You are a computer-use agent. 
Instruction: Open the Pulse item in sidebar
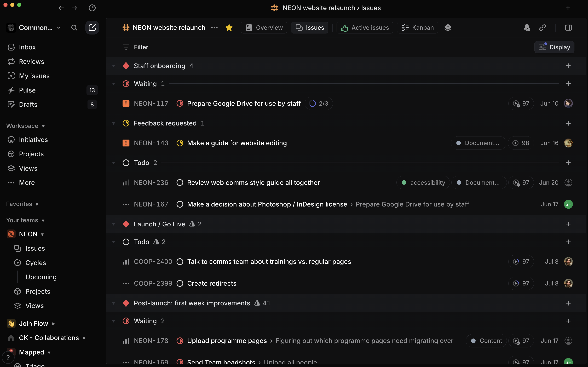coord(27,90)
